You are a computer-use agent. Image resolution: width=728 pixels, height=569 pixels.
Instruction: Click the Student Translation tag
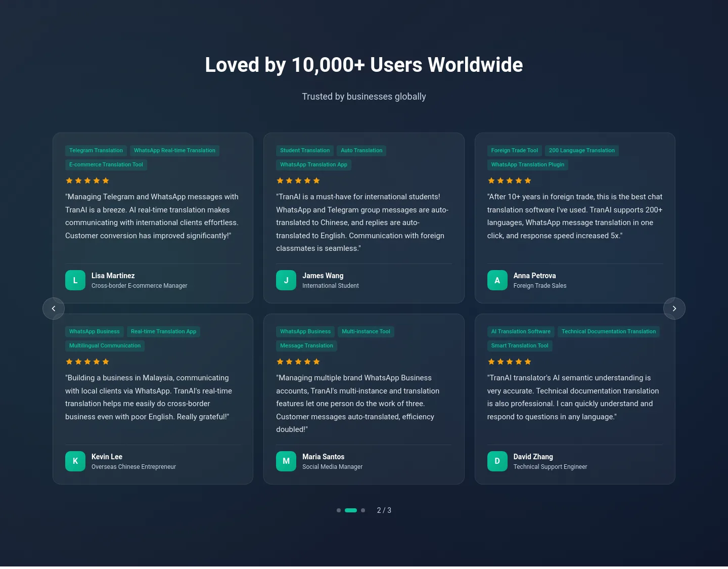click(305, 151)
